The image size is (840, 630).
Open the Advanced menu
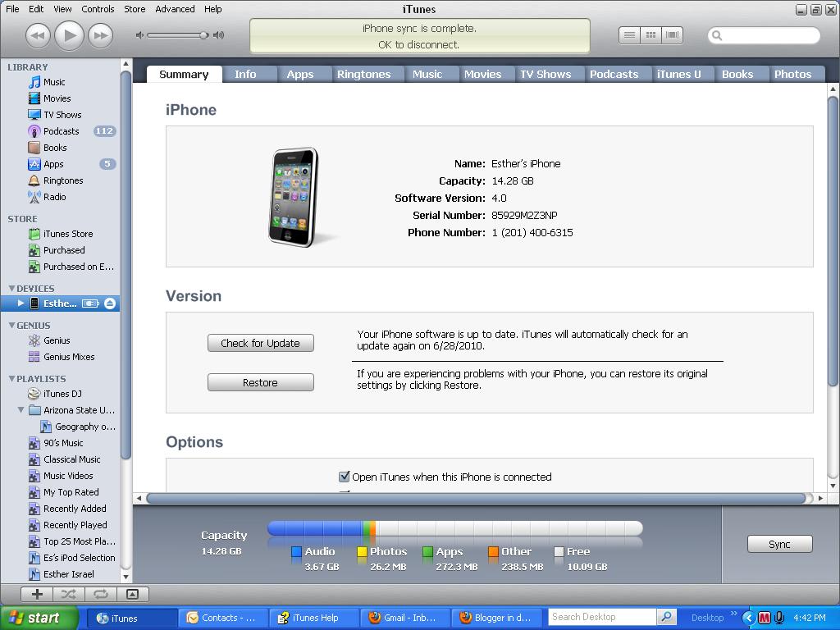click(175, 9)
